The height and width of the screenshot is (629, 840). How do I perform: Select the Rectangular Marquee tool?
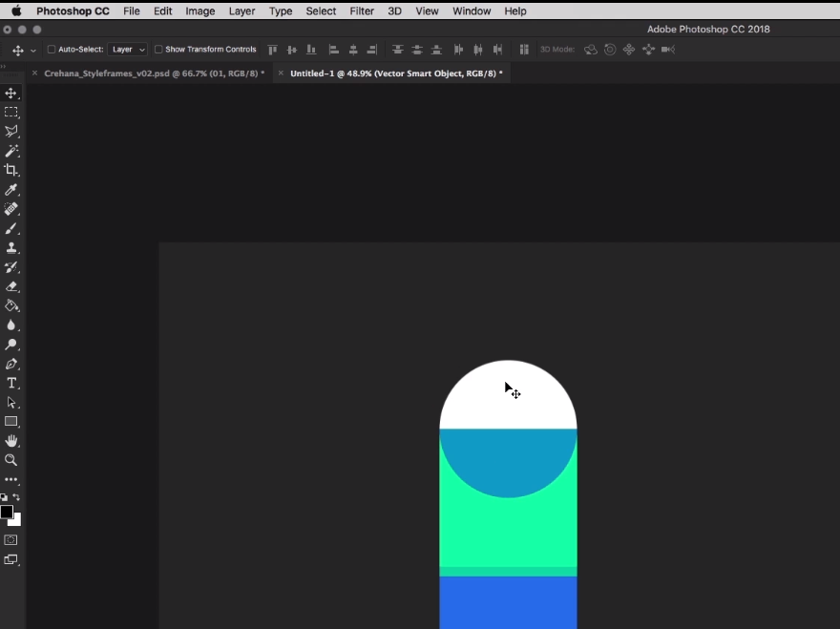[x=12, y=112]
